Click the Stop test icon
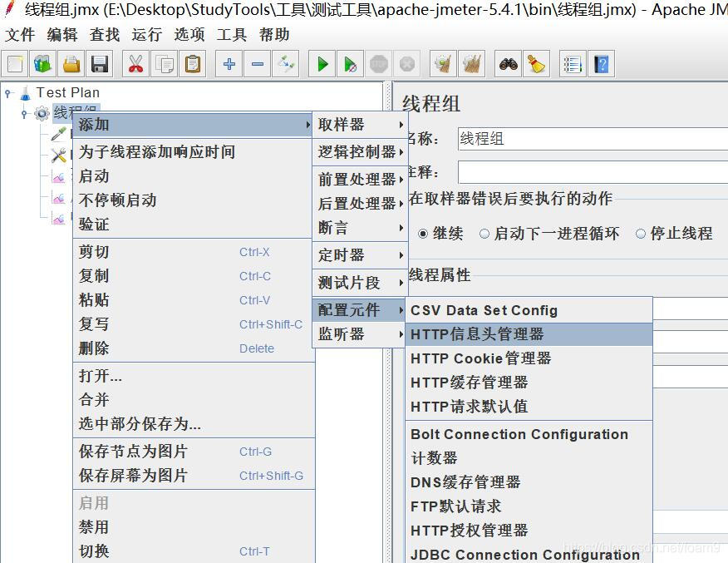728x563 pixels. coord(379,64)
